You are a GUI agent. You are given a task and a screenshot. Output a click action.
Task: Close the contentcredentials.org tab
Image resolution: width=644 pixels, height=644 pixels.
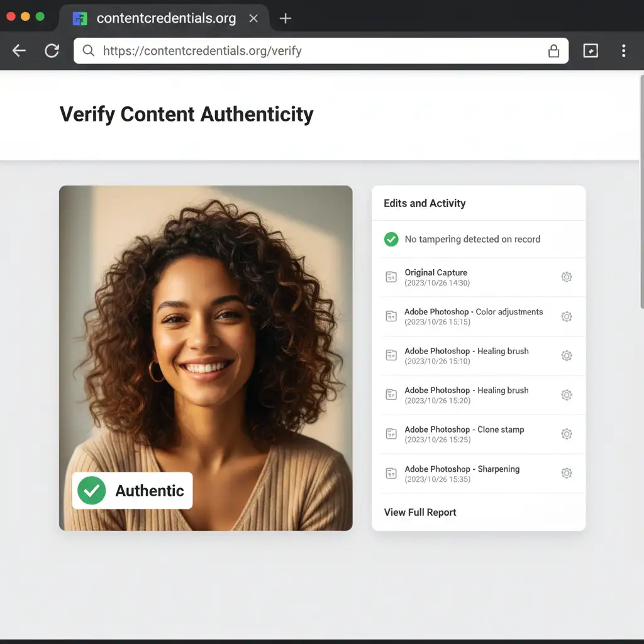click(x=253, y=18)
